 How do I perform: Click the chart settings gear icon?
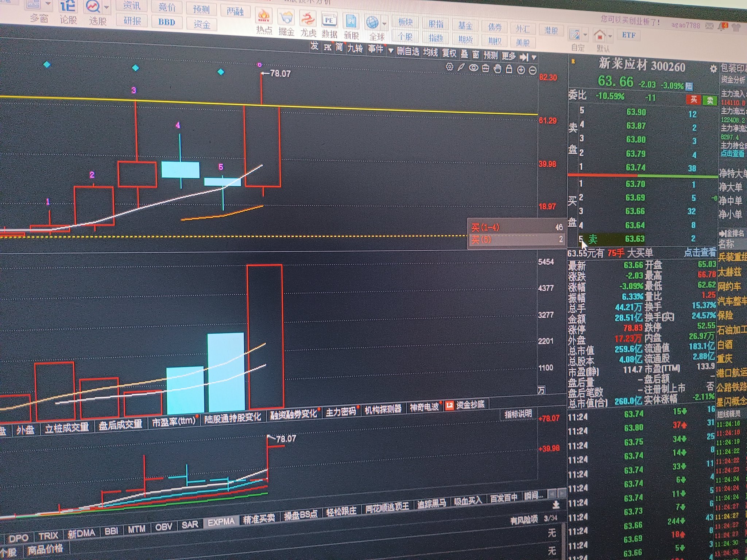(x=450, y=67)
